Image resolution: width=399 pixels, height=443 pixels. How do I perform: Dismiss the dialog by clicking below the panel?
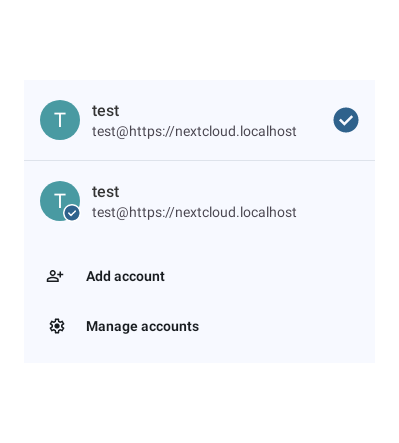click(x=199, y=403)
